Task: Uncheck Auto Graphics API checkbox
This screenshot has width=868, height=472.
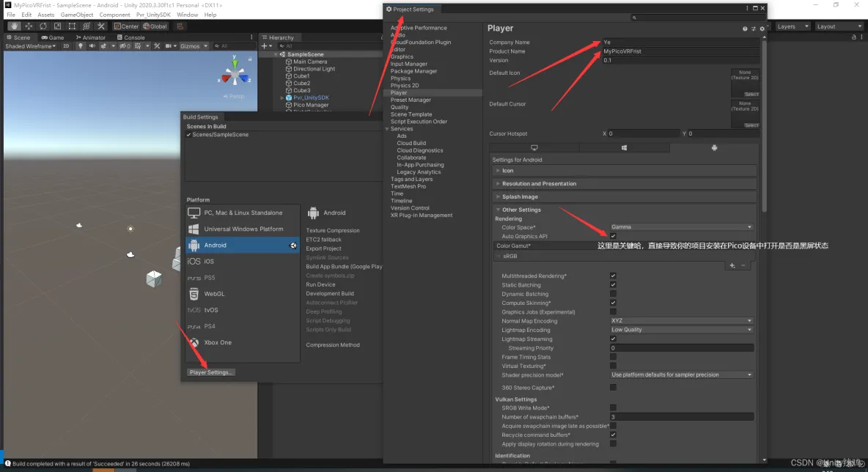Action: [613, 236]
